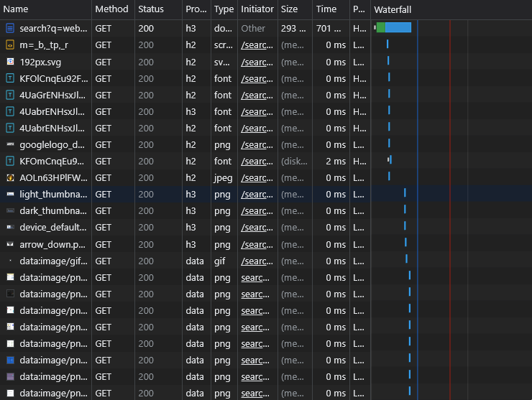Click the 293 size cell of search request

pyautogui.click(x=293, y=29)
